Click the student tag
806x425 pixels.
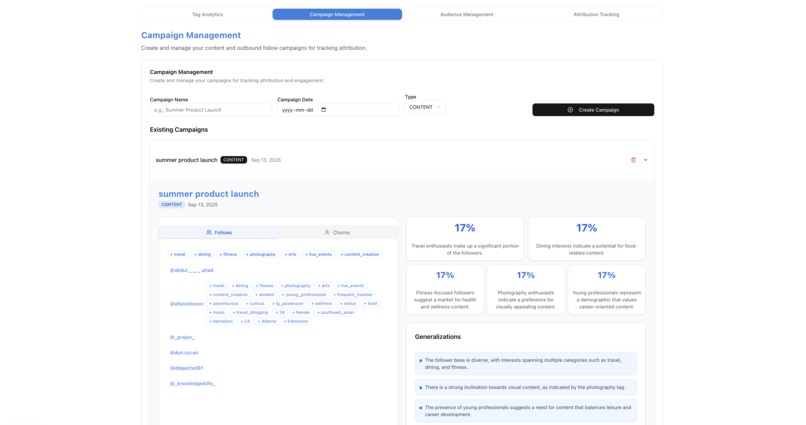pos(265,294)
